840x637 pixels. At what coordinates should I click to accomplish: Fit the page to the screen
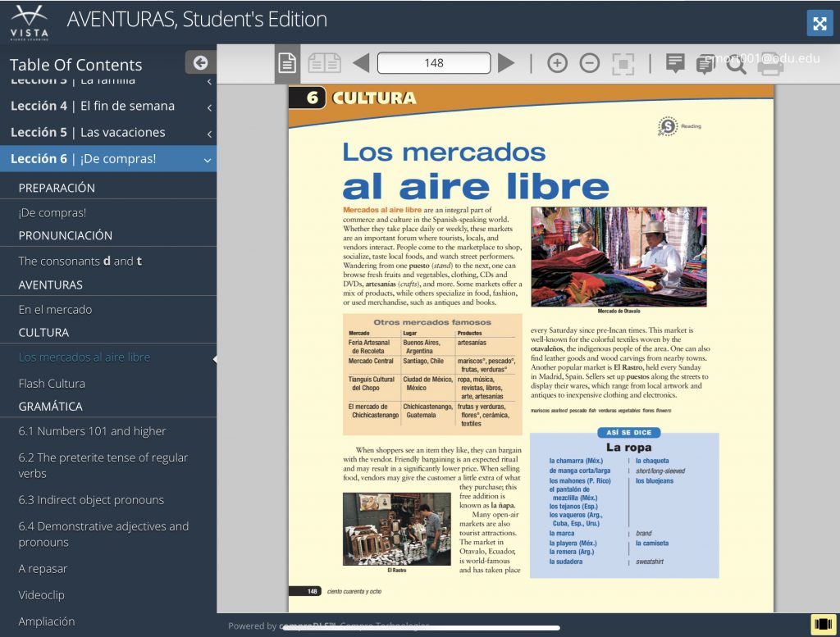623,64
